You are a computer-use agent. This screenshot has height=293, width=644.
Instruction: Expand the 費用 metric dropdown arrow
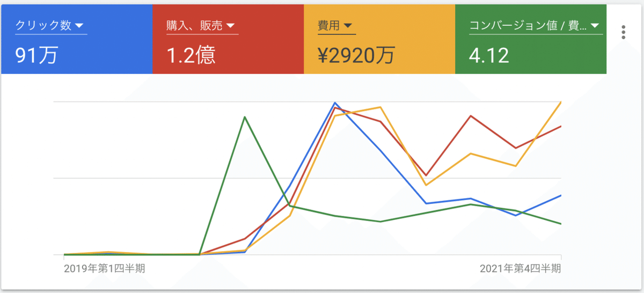point(347,25)
